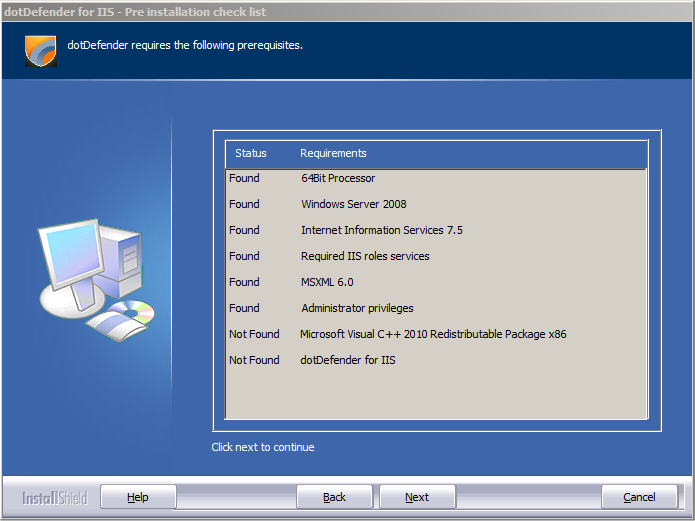
Task: Abort setup using the Cancel button
Action: (x=639, y=497)
